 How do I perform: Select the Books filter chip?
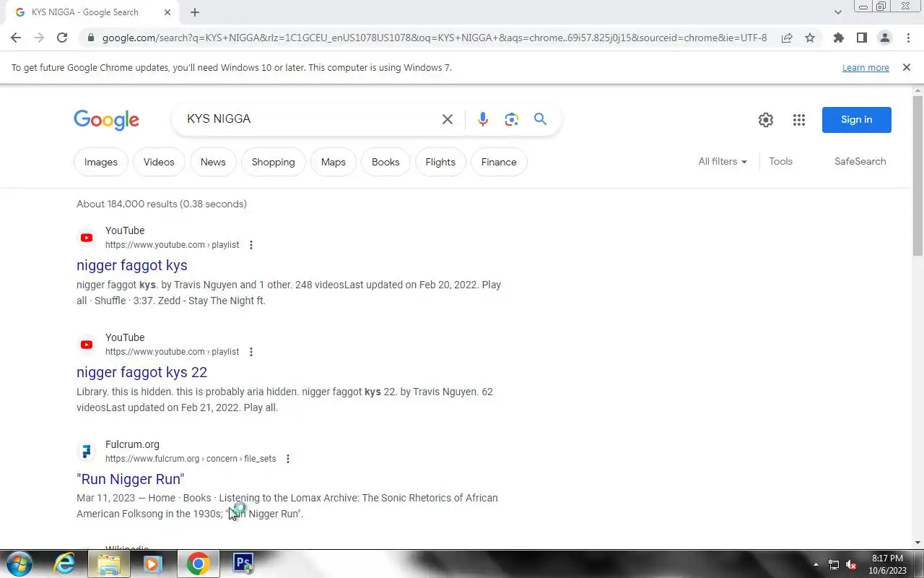[385, 162]
